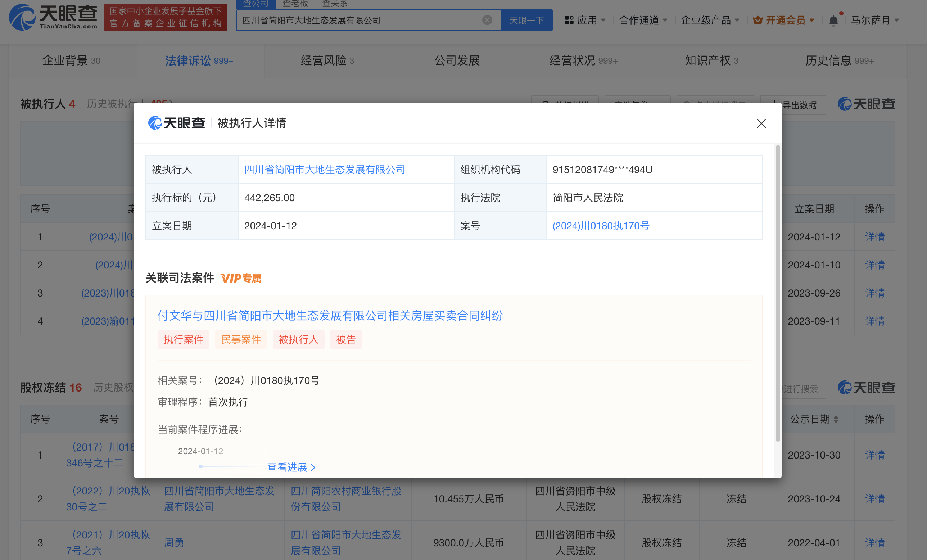The width and height of the screenshot is (927, 560).
Task: Open the 付文华 related judicial case title
Action: [x=330, y=315]
